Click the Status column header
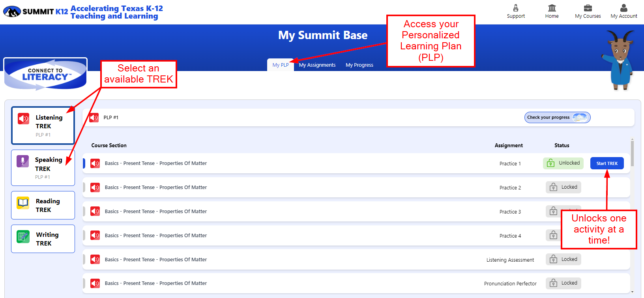The width and height of the screenshot is (644, 298). coord(562,146)
